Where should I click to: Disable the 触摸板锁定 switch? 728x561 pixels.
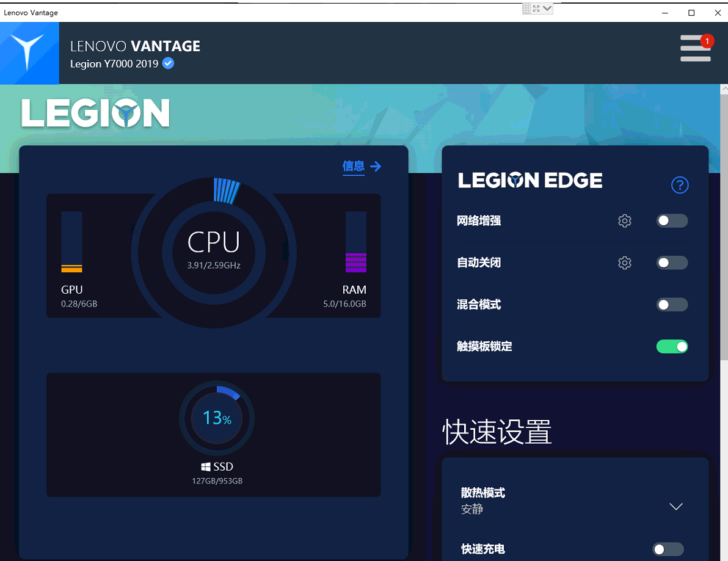pos(672,347)
